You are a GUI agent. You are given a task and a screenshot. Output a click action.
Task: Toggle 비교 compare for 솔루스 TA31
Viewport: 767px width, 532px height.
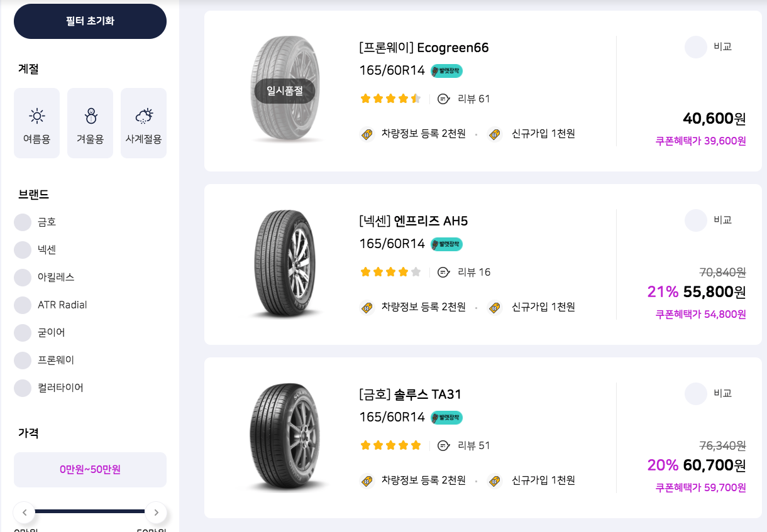pyautogui.click(x=696, y=393)
